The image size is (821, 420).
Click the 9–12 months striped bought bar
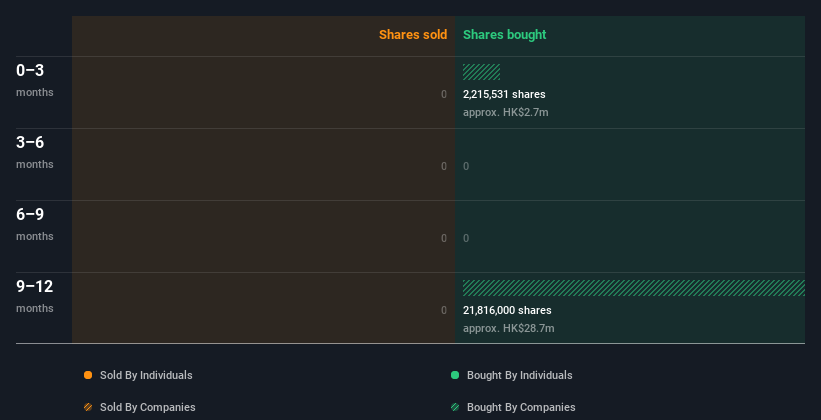coord(634,288)
